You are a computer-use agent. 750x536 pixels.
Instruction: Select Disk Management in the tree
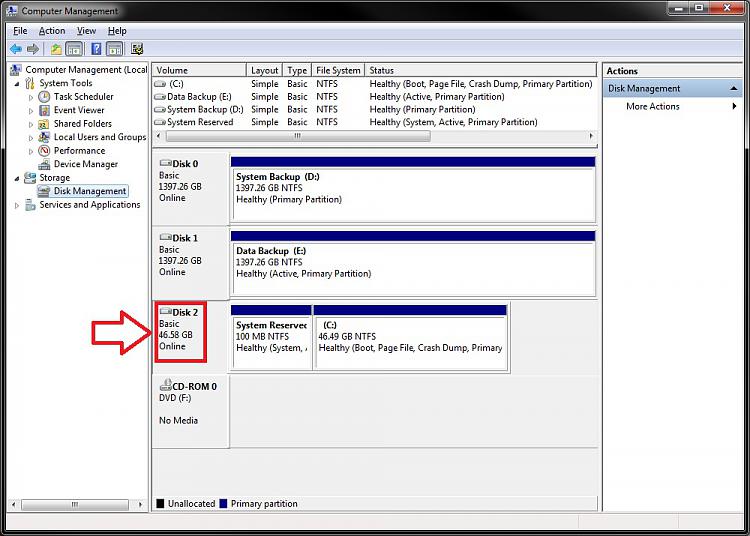click(90, 191)
